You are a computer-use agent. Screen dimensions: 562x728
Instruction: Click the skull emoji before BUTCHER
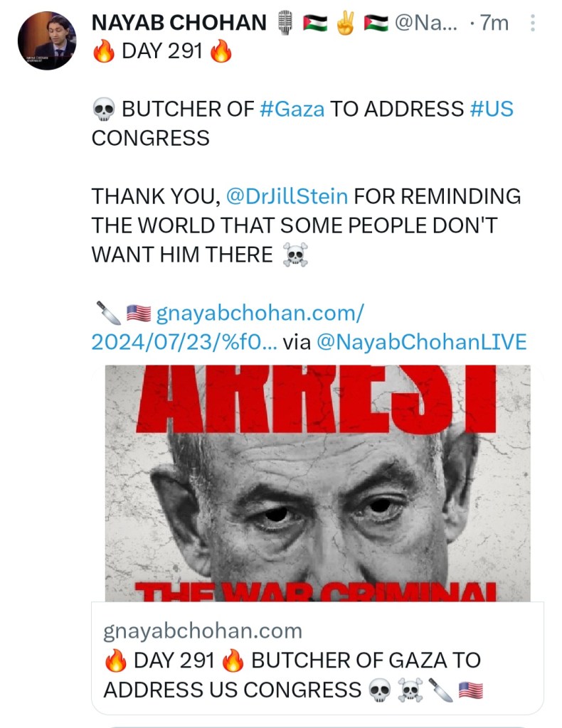click(104, 109)
